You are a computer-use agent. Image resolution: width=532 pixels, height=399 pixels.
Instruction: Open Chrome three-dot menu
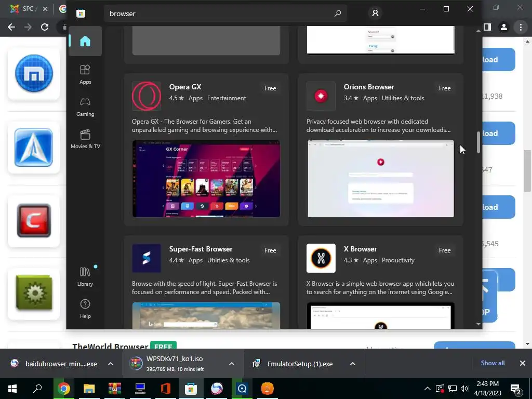click(x=521, y=27)
